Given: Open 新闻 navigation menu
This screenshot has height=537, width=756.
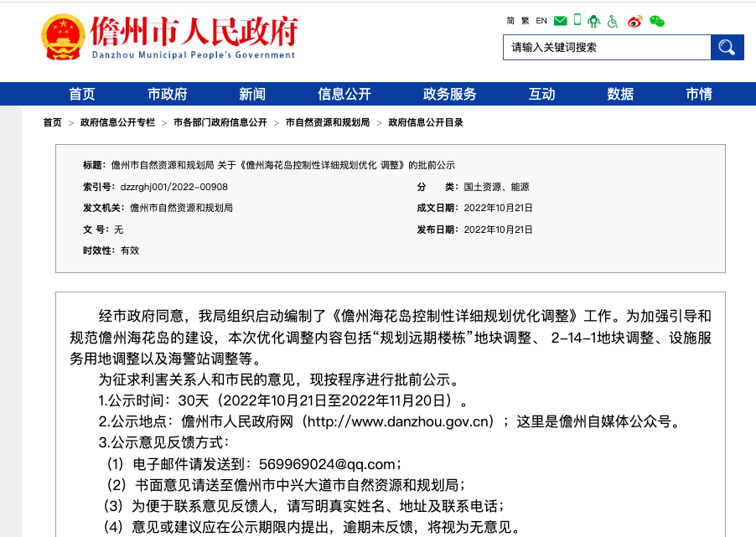Looking at the screenshot, I should [252, 94].
